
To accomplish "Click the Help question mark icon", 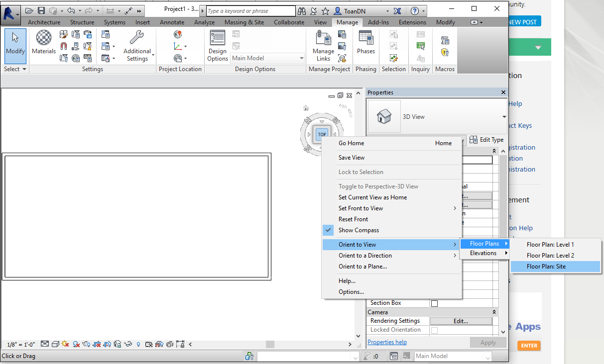I will pyautogui.click(x=415, y=10).
